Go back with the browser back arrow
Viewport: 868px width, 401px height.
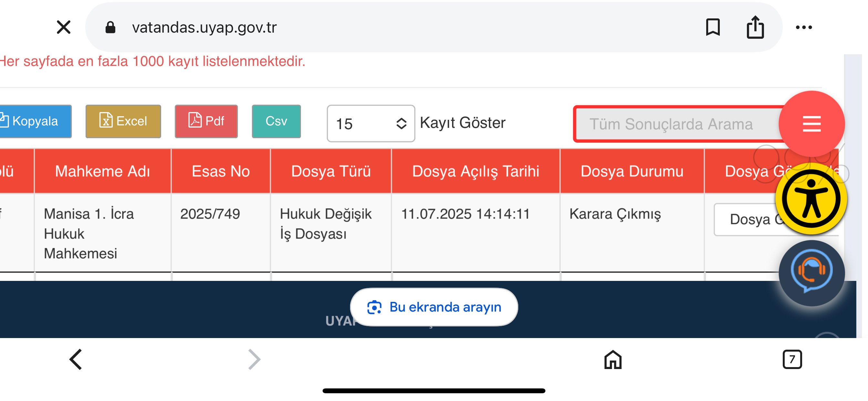click(x=76, y=359)
